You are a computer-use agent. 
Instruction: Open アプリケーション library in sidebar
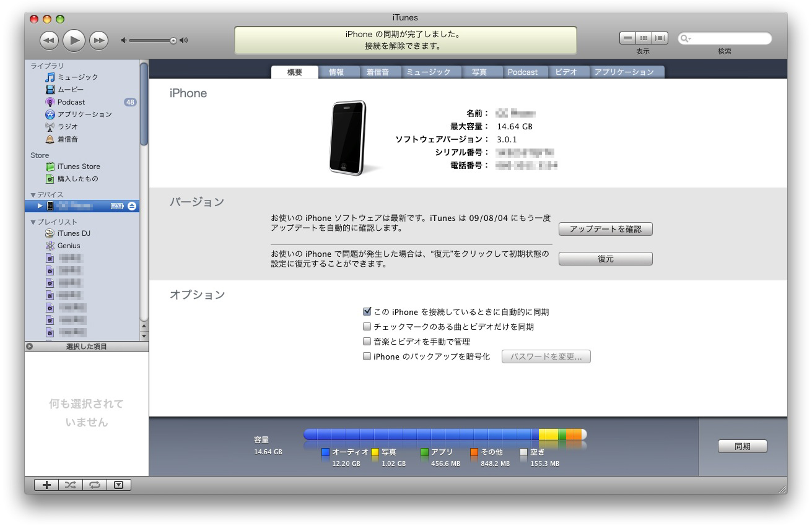[78, 114]
